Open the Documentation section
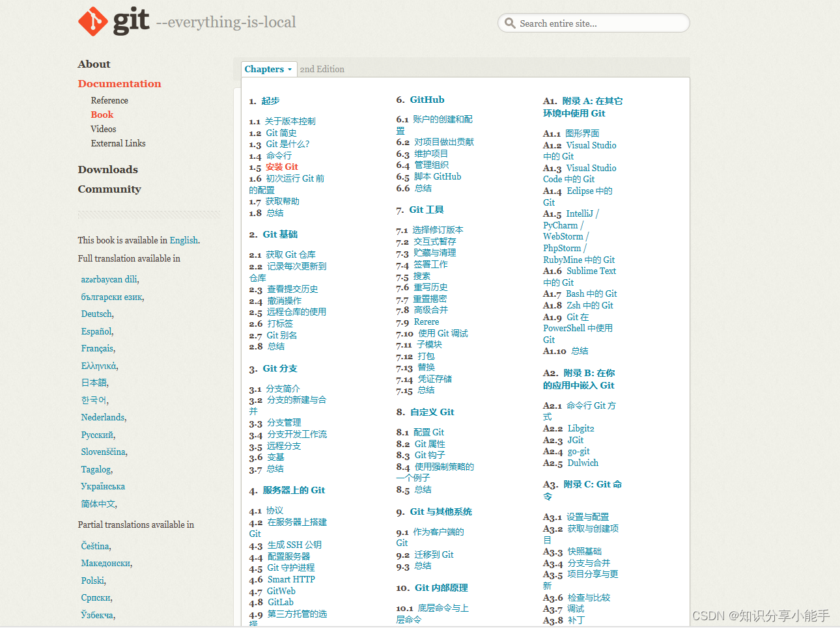The image size is (840, 628). 119,83
